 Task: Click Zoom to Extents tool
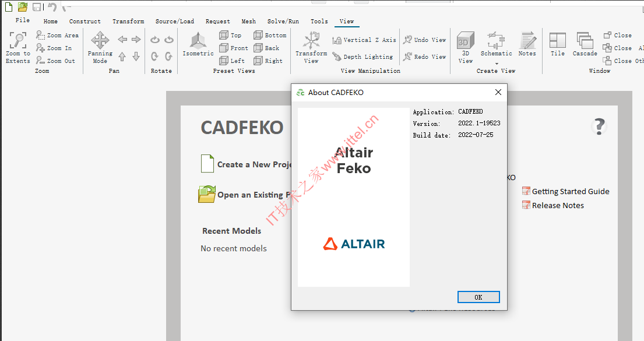18,48
